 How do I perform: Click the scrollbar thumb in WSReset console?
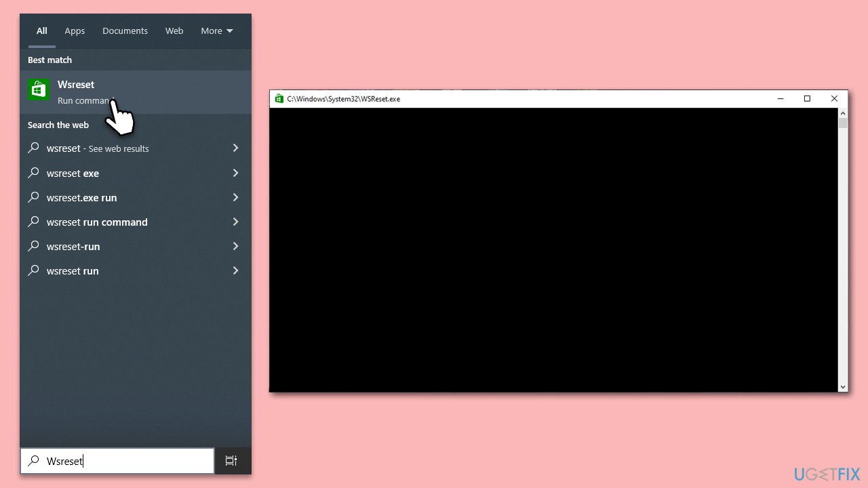pyautogui.click(x=843, y=123)
